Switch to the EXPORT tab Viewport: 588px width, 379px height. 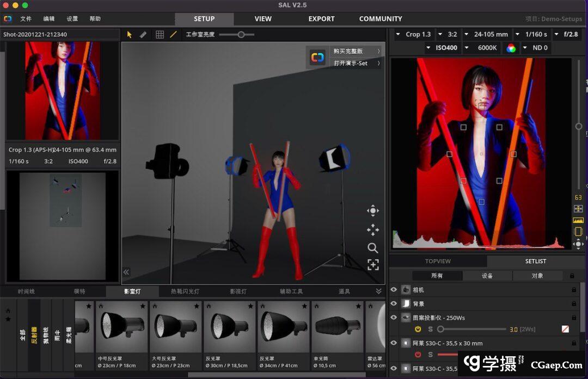[321, 19]
